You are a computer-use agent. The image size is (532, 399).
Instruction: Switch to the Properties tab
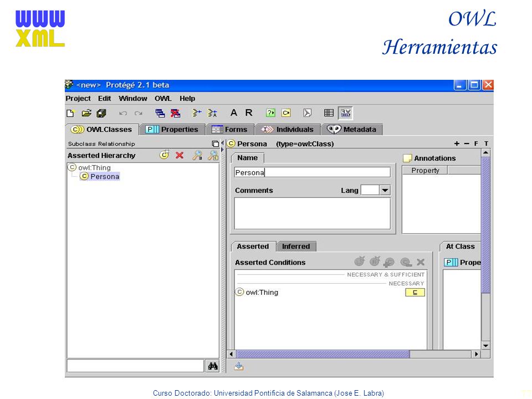coord(172,130)
